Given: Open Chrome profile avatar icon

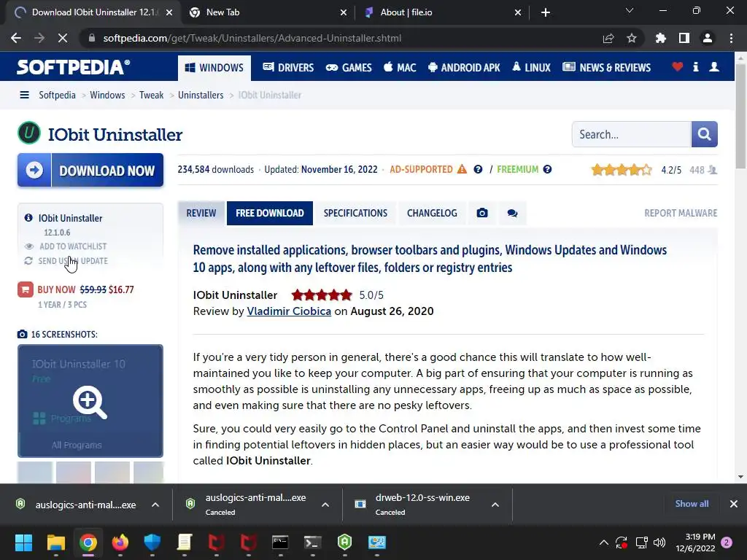Looking at the screenshot, I should (x=708, y=38).
